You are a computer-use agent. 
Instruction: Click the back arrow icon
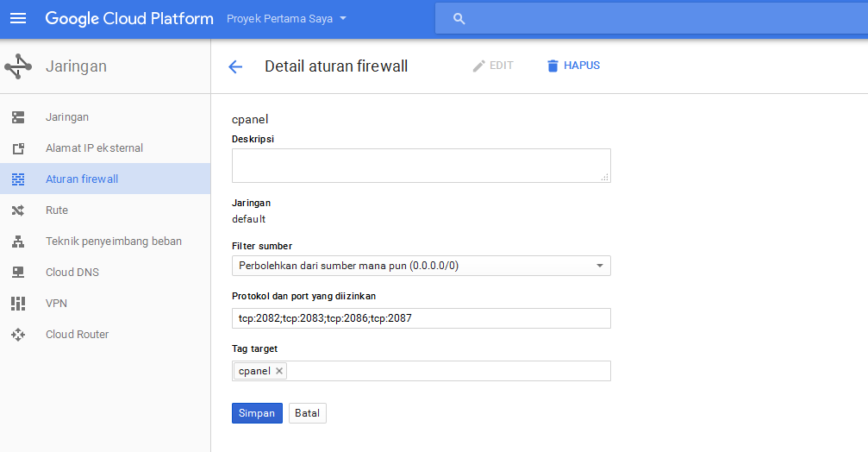click(x=235, y=66)
